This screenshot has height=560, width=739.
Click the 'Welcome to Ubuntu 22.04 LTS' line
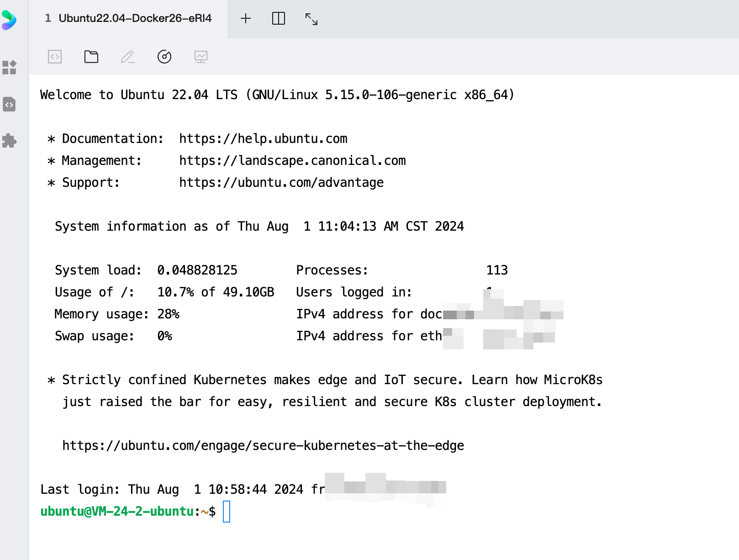tap(277, 95)
